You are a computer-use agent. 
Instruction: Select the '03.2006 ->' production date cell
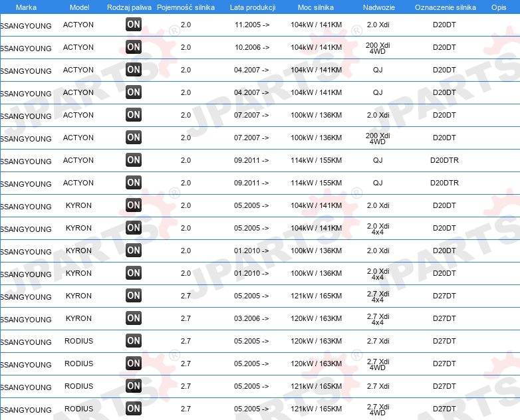tap(251, 318)
